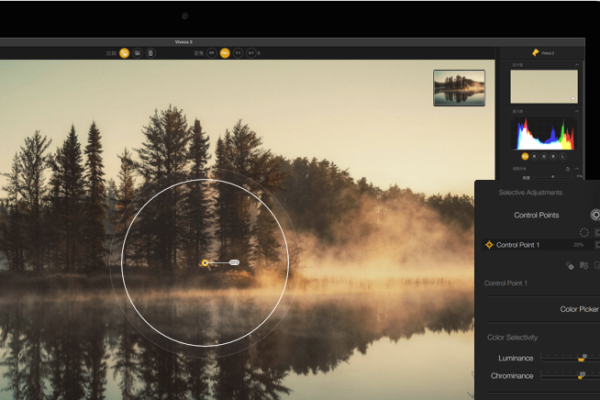Click the Control Points label
This screenshot has width=600, height=400.
click(x=536, y=215)
